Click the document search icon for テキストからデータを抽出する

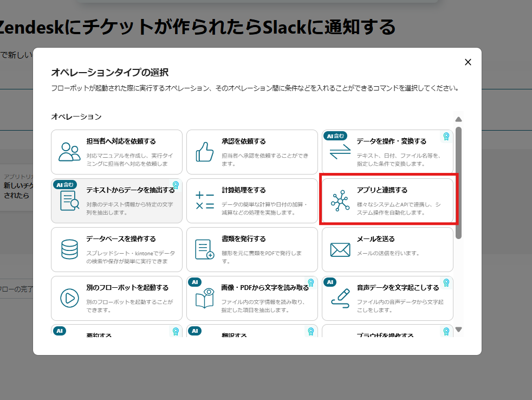pos(69,201)
